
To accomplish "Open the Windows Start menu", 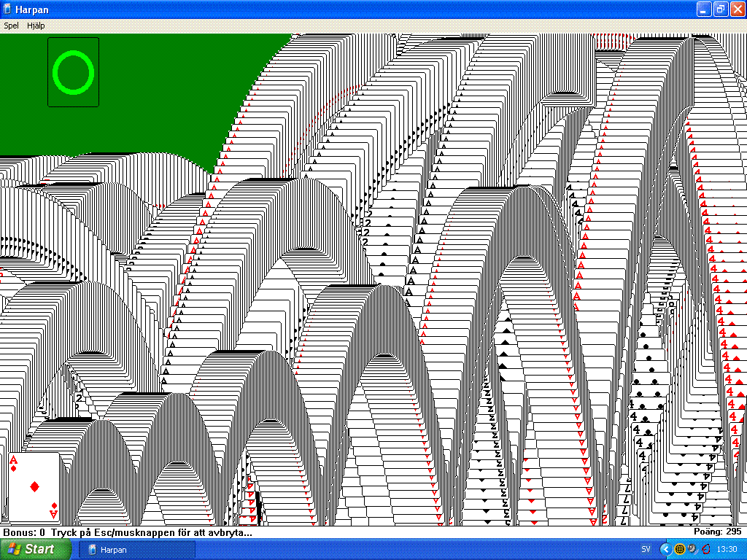I will [36, 549].
